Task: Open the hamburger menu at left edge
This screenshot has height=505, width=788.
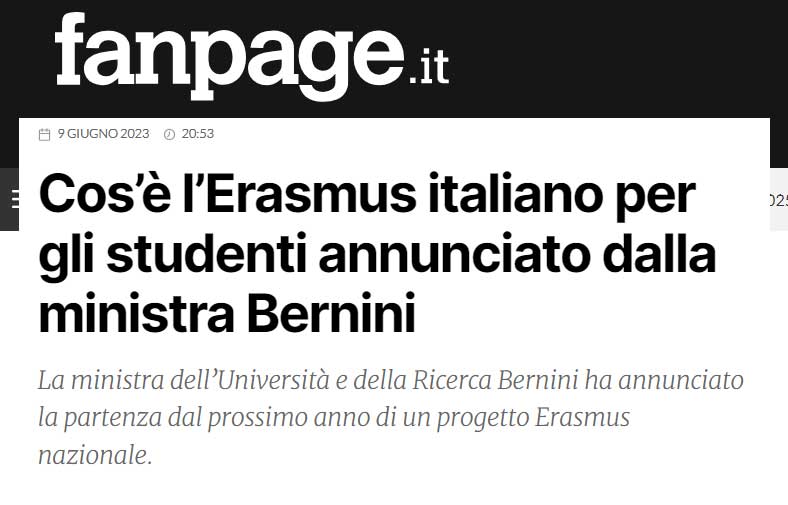Action: [x=15, y=199]
